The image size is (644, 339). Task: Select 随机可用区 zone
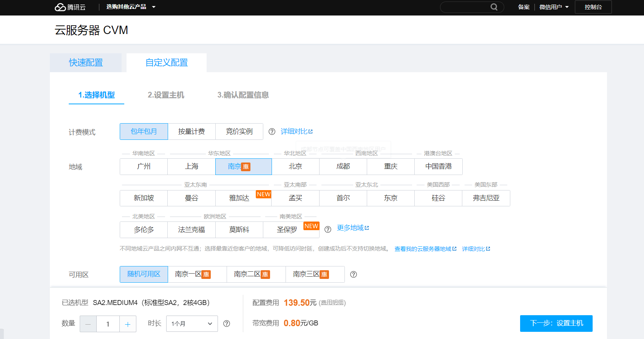pos(144,274)
